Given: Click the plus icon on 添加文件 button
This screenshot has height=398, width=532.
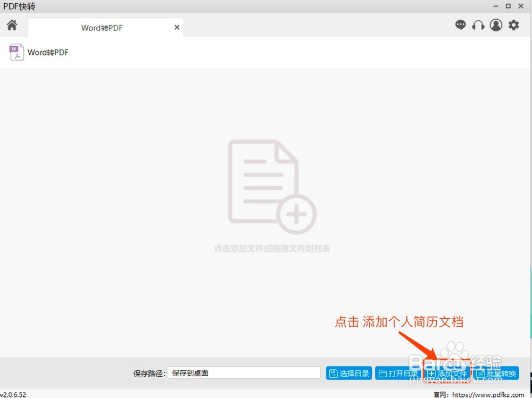Looking at the screenshot, I should (x=431, y=373).
